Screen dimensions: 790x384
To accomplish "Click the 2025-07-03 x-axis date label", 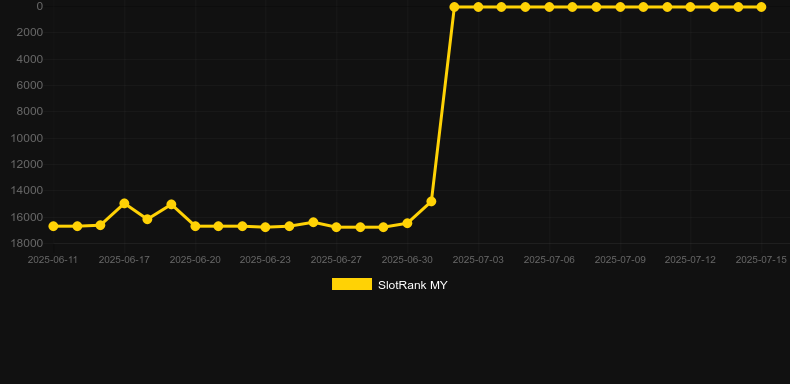I will [x=478, y=260].
